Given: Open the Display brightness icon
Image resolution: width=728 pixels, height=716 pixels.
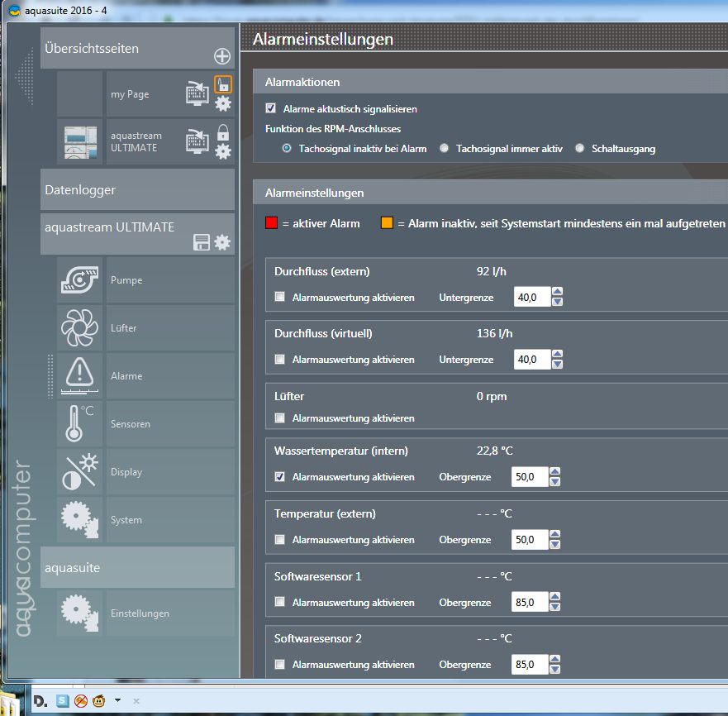Looking at the screenshot, I should pyautogui.click(x=80, y=472).
